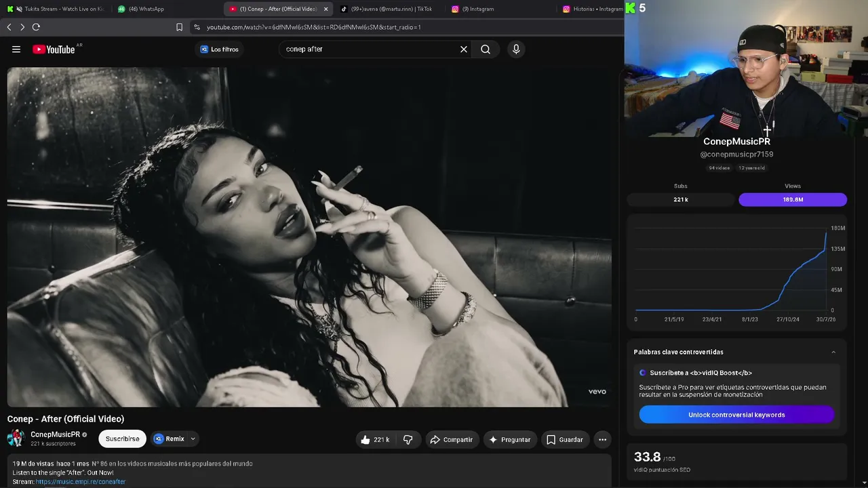The width and height of the screenshot is (868, 488).
Task: Save the video with Guardar
Action: click(565, 439)
